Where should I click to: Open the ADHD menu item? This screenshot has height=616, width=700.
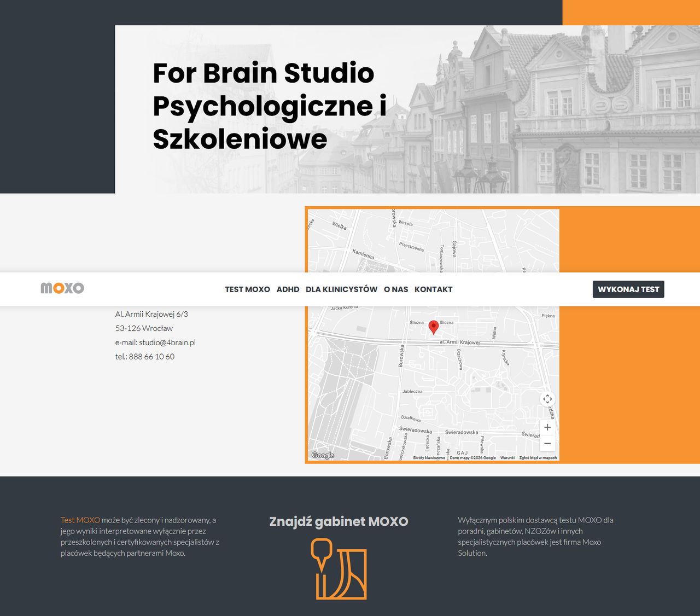(x=288, y=289)
